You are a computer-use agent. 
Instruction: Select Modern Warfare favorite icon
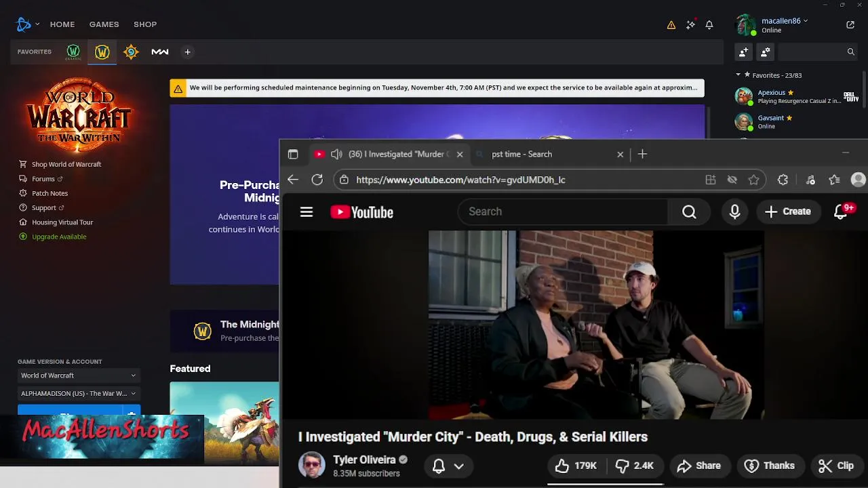pos(160,52)
